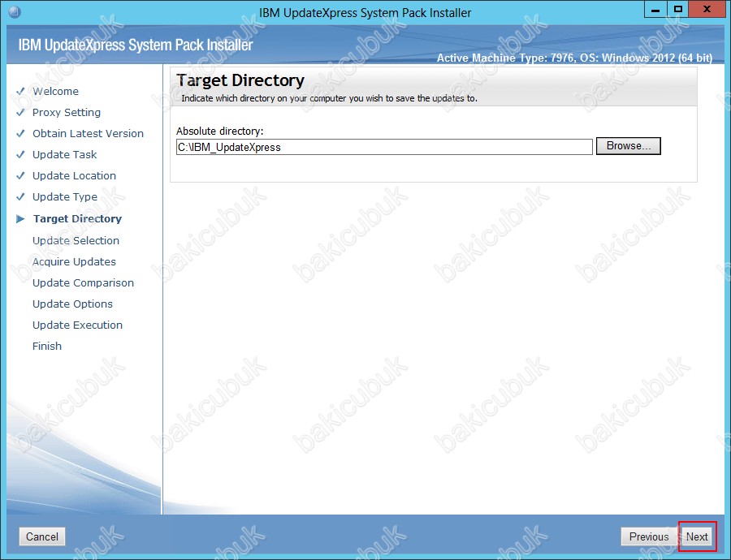Focus the Absolute directory input field
731x560 pixels.
click(x=384, y=147)
